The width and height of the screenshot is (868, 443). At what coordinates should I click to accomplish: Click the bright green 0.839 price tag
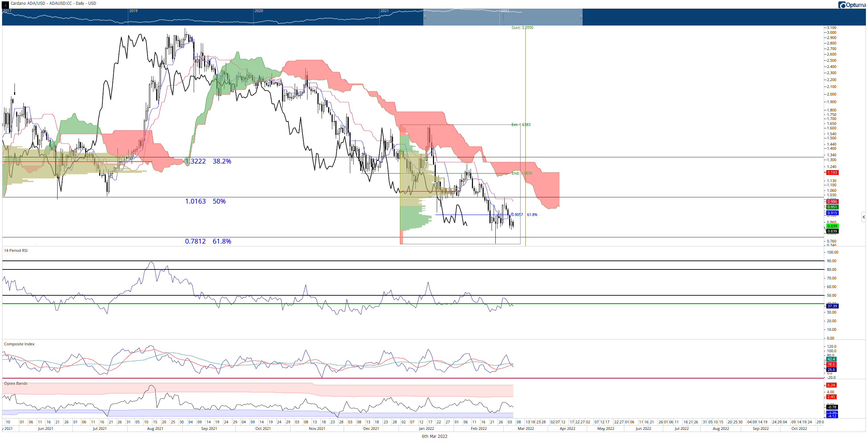coord(832,226)
